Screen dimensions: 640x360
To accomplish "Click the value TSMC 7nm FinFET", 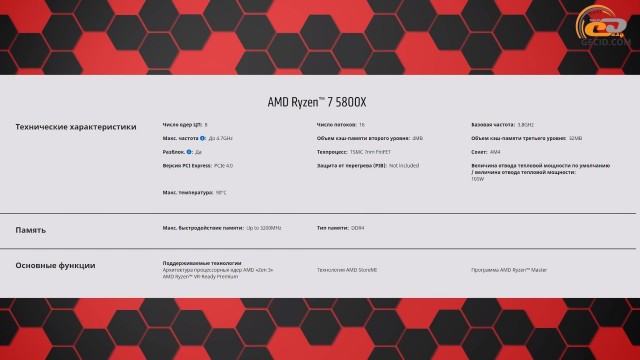I will [x=370, y=152].
